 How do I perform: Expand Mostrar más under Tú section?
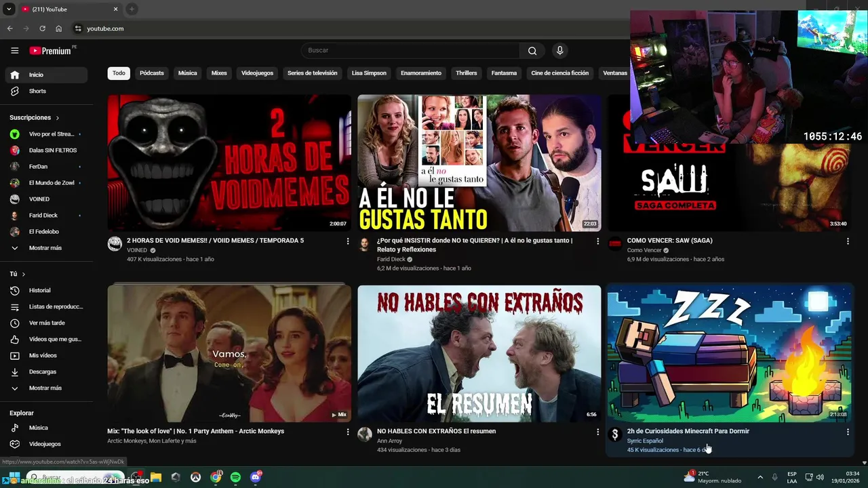pyautogui.click(x=46, y=388)
